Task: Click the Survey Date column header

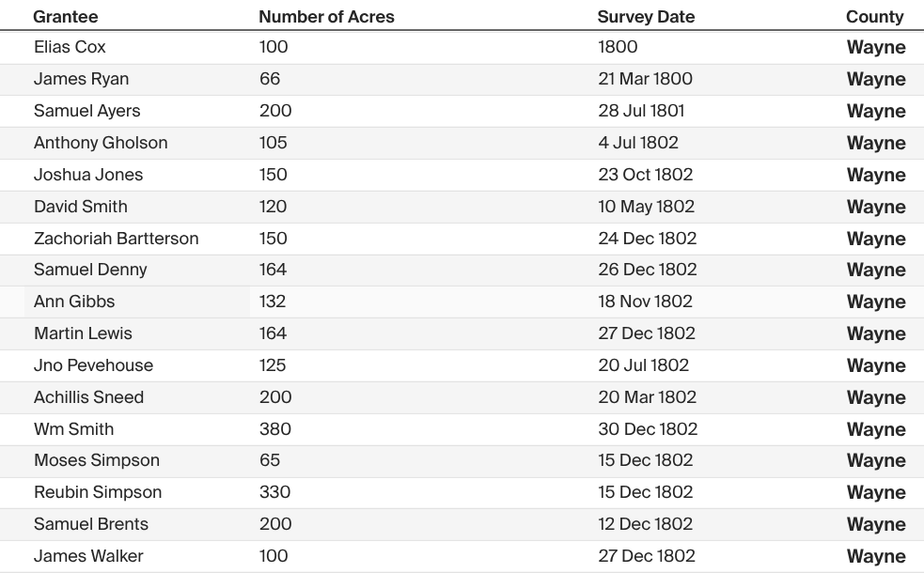Action: 646,17
